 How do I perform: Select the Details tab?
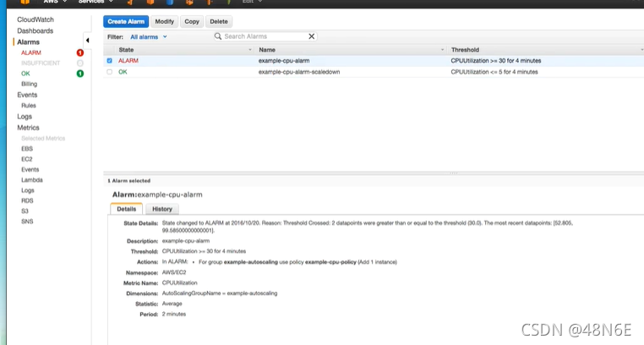tap(127, 209)
